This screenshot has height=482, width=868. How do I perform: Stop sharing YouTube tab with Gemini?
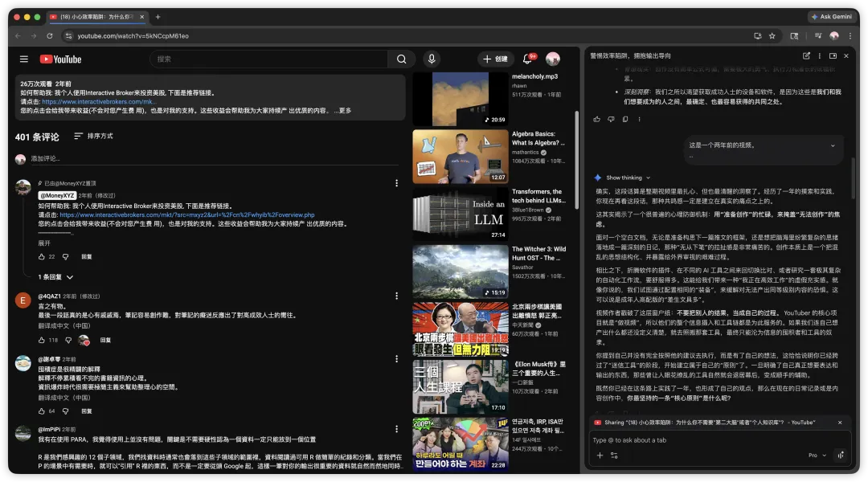(x=840, y=423)
